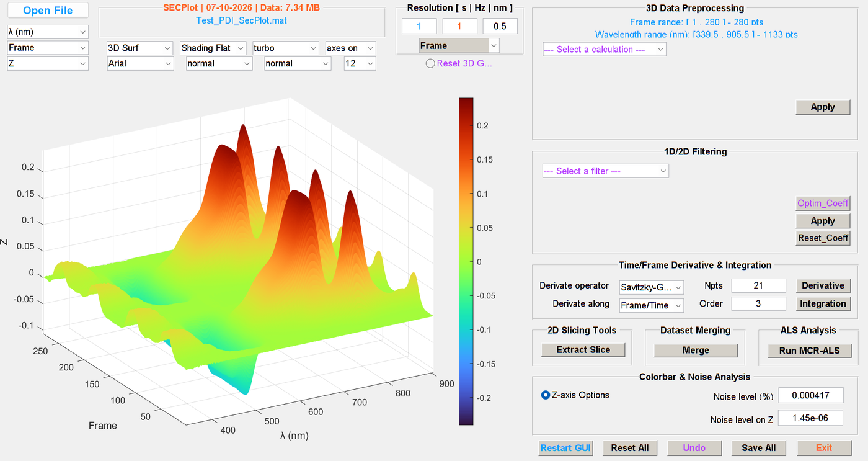Click the Extract Slice button
Image resolution: width=868 pixels, height=461 pixels.
pos(583,350)
